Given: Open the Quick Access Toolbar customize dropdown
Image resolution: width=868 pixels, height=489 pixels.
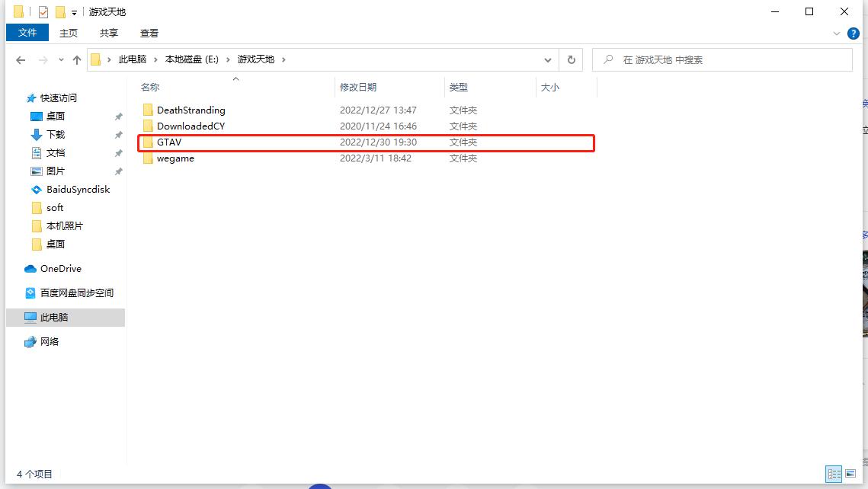Looking at the screenshot, I should [74, 11].
